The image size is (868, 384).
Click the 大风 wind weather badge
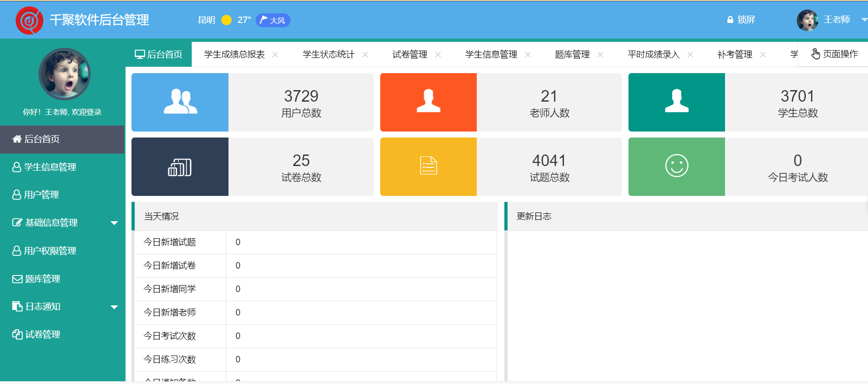tap(273, 20)
